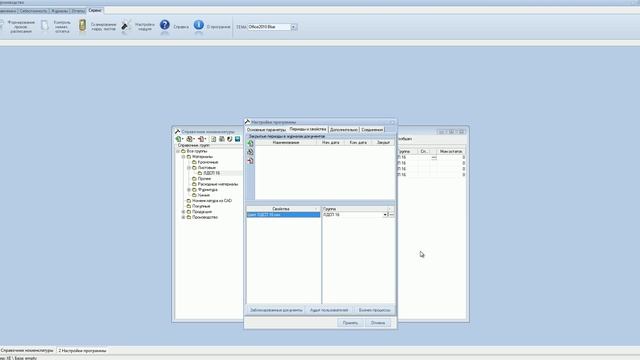Viewport: 640px width, 360px height.
Task: Expand the Производство tree node
Action: click(x=183, y=218)
